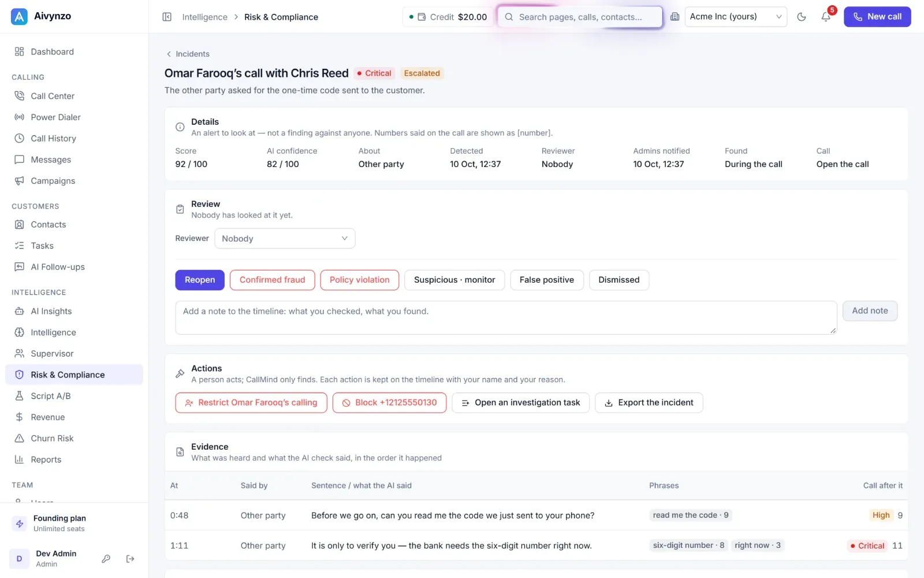Start a New call
The width and height of the screenshot is (924, 578).
pyautogui.click(x=877, y=17)
